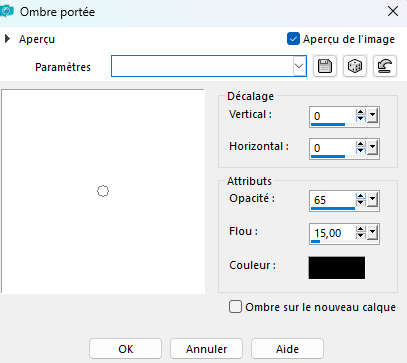407x363 pixels.
Task: Open the black Couleur shadow swatch
Action: pos(337,267)
